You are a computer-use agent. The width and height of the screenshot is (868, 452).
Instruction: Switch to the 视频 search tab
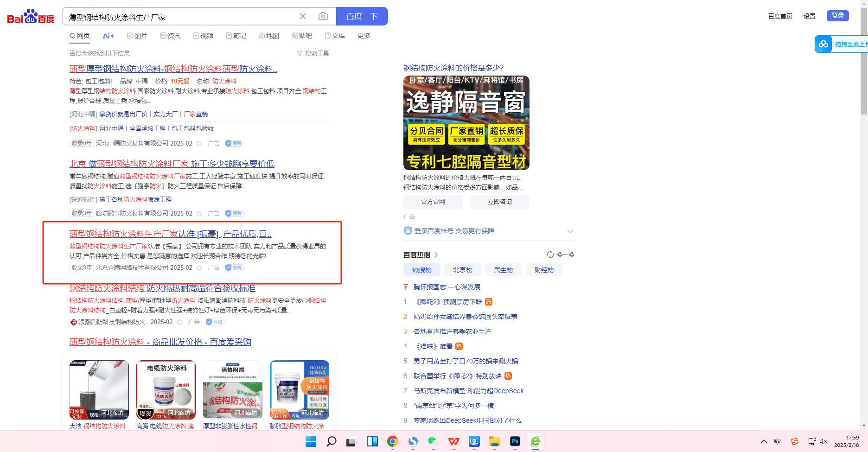point(204,36)
